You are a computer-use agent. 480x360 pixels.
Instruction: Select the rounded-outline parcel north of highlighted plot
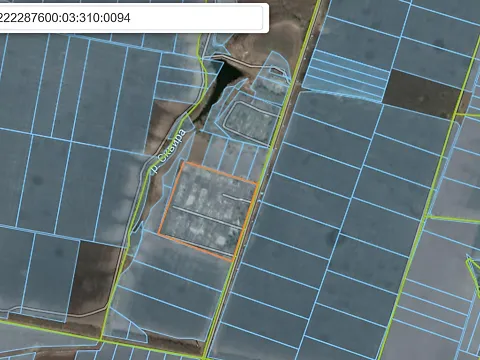(251, 122)
